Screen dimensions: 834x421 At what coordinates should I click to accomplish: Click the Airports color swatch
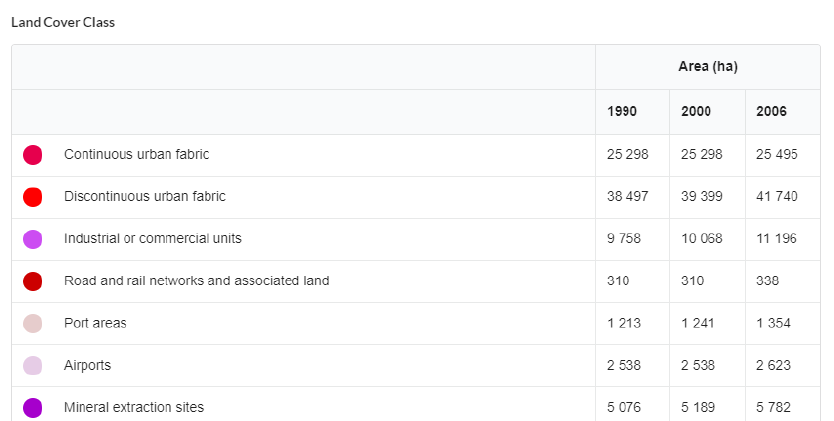click(33, 365)
